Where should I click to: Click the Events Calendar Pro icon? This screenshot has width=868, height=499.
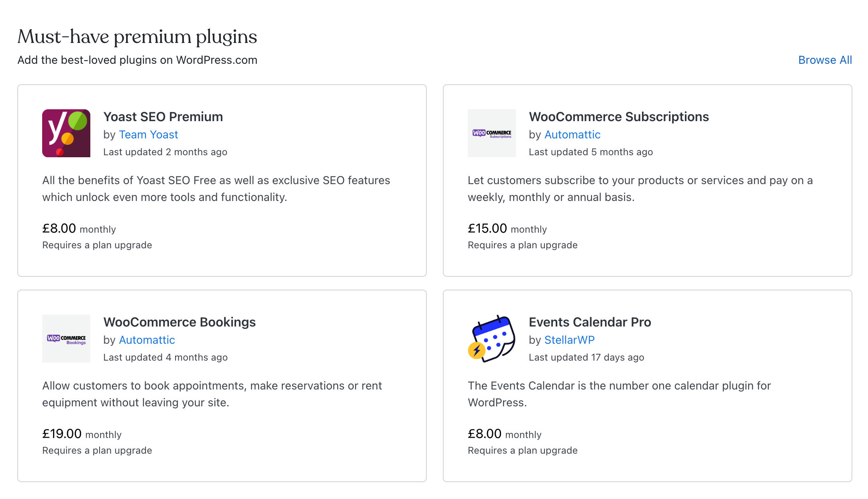pyautogui.click(x=491, y=339)
